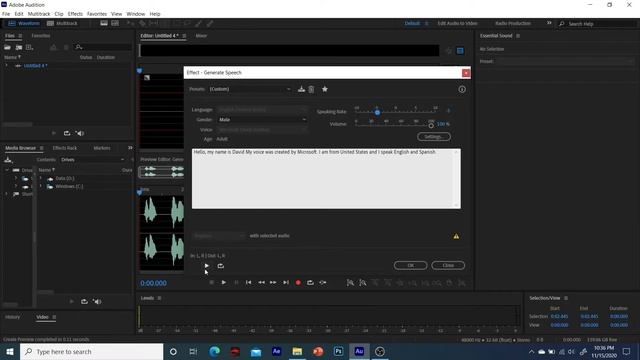This screenshot has width=640, height=360.
Task: Click OK in Generate Speech dialog
Action: pos(411,265)
